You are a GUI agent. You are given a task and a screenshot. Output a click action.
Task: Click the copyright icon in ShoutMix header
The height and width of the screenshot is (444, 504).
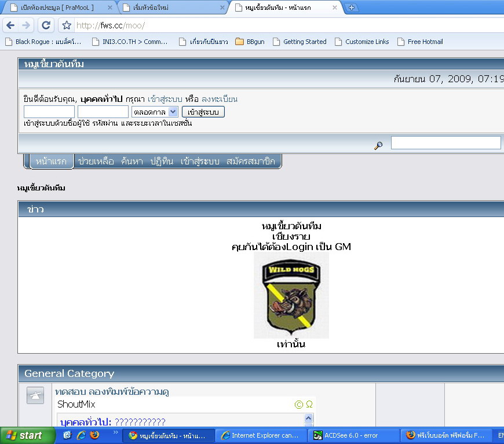298,405
